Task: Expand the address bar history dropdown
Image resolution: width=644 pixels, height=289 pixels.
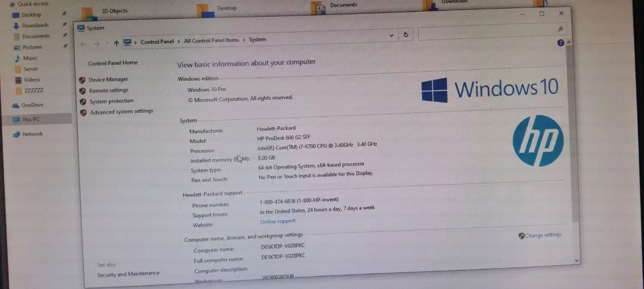Action: tap(391, 36)
